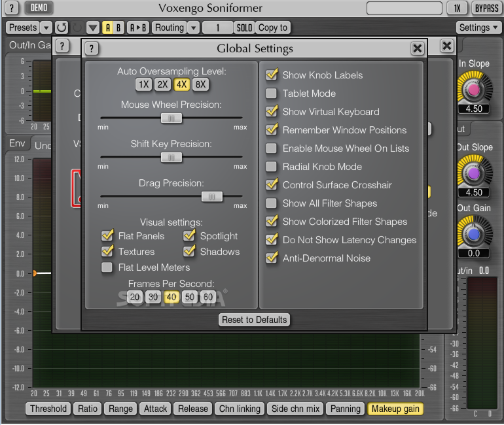Set frames per second to 30
Viewport: 504px width, 425px height.
click(x=153, y=297)
